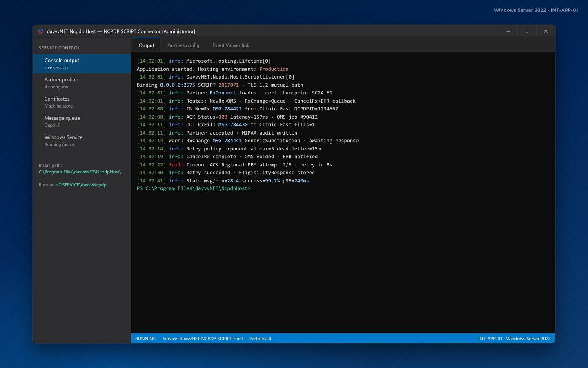Open the Event Viewer link tab
Viewport: 588px width, 368px height.
tap(231, 45)
